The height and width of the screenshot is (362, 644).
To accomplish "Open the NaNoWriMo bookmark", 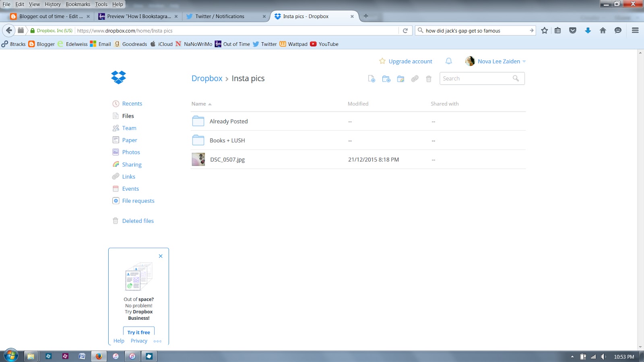I will [194, 44].
